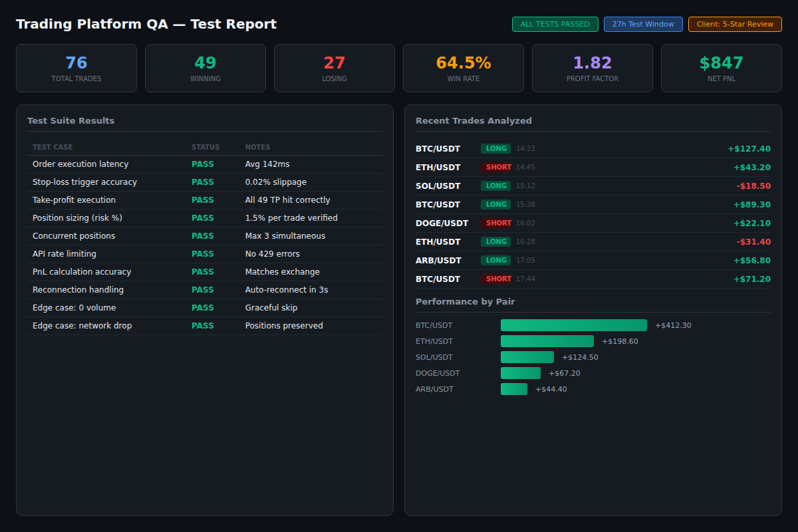Click the Performance by Pair heading
Image resolution: width=798 pixels, height=532 pixels.
coord(465,301)
